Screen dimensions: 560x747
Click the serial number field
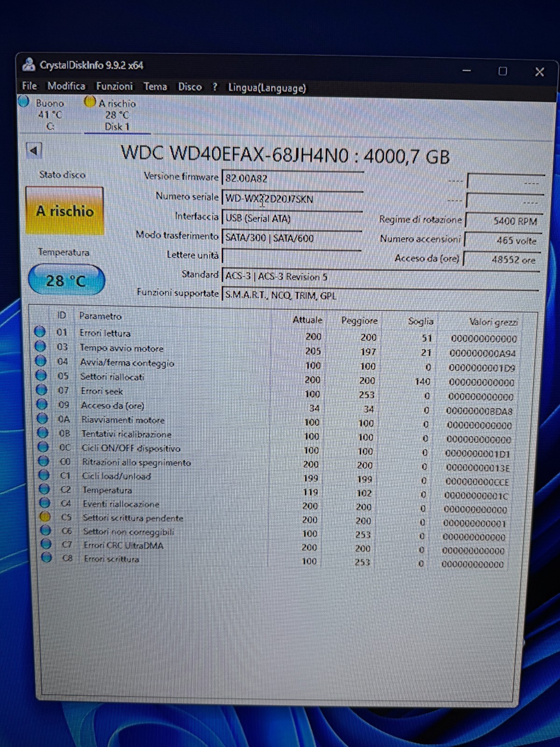coord(293,198)
